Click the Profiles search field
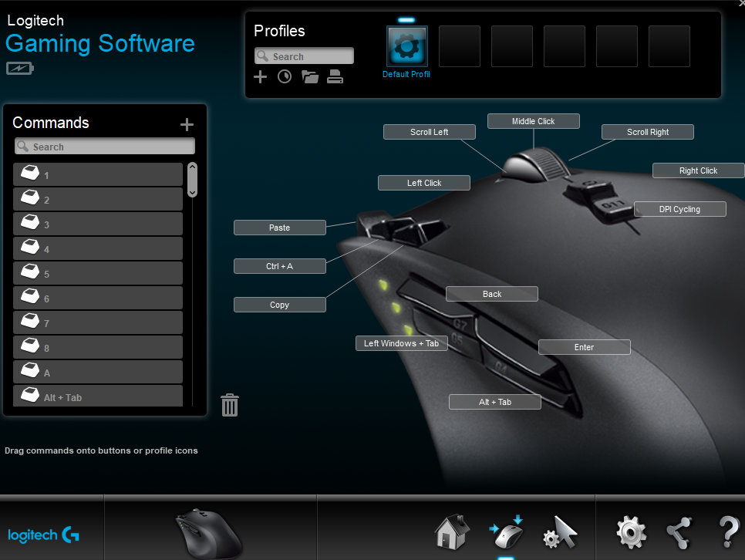Viewport: 745px width, 560px height. click(x=304, y=56)
